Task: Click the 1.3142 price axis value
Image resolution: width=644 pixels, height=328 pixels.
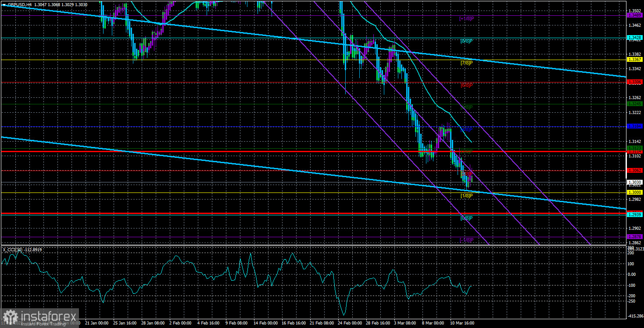Action: coord(635,141)
